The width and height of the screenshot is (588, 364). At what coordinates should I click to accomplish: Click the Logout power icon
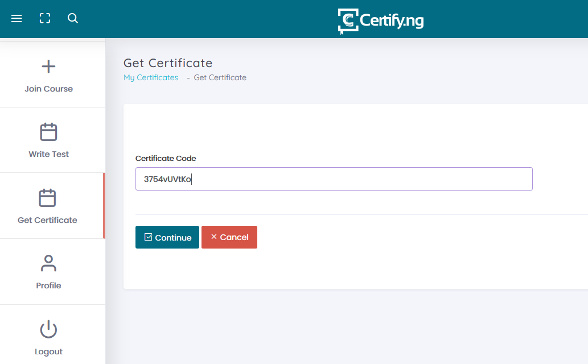[x=49, y=329]
